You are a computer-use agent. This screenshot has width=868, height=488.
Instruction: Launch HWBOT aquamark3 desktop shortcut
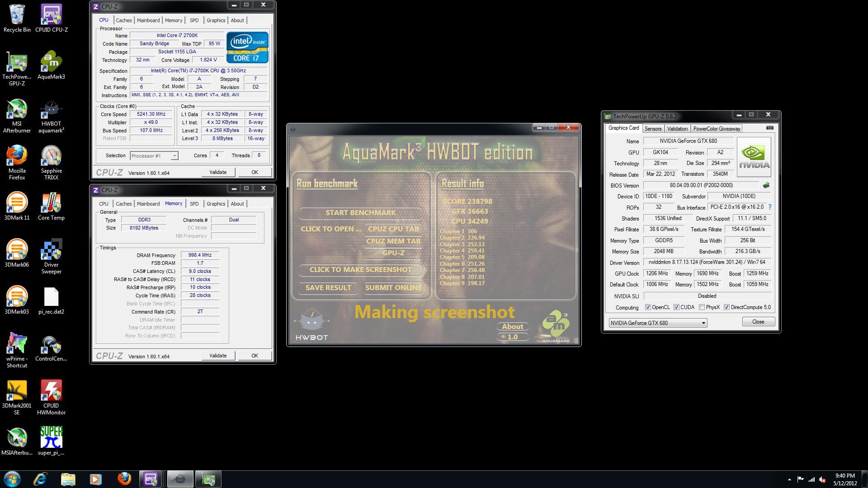click(51, 116)
